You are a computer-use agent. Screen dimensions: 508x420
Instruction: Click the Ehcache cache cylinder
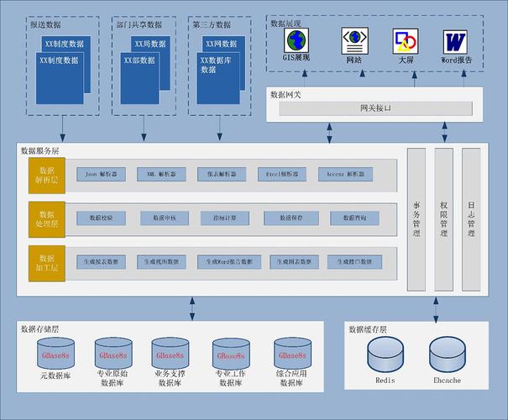[448, 354]
